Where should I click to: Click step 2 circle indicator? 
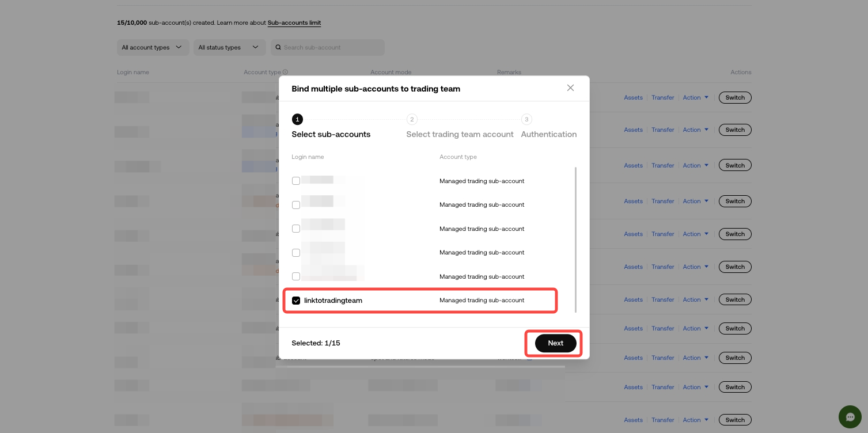point(412,119)
